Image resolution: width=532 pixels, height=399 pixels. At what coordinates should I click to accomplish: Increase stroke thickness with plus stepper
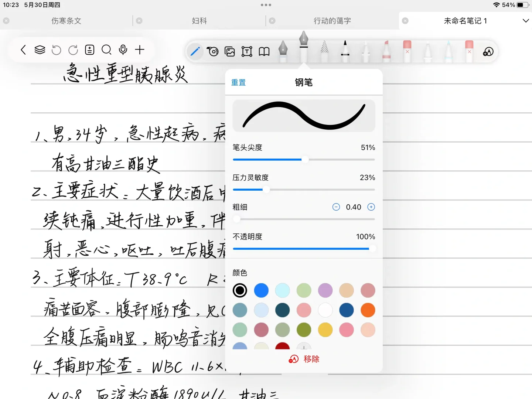coord(371,207)
